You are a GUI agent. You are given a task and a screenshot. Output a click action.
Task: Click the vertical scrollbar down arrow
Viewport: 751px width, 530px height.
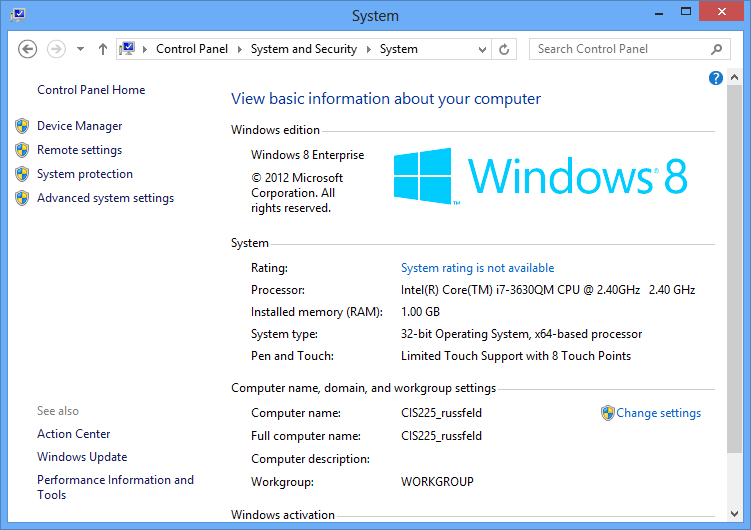tap(734, 513)
